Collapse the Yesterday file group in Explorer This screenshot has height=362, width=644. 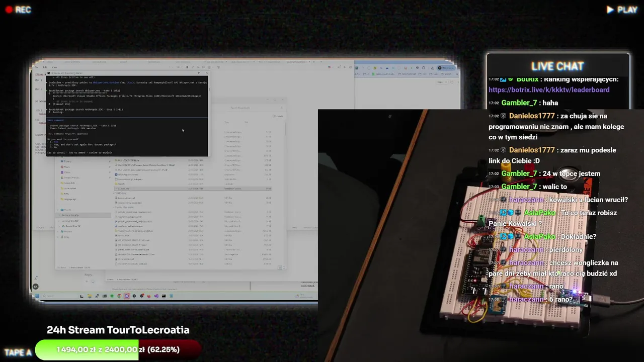click(114, 193)
